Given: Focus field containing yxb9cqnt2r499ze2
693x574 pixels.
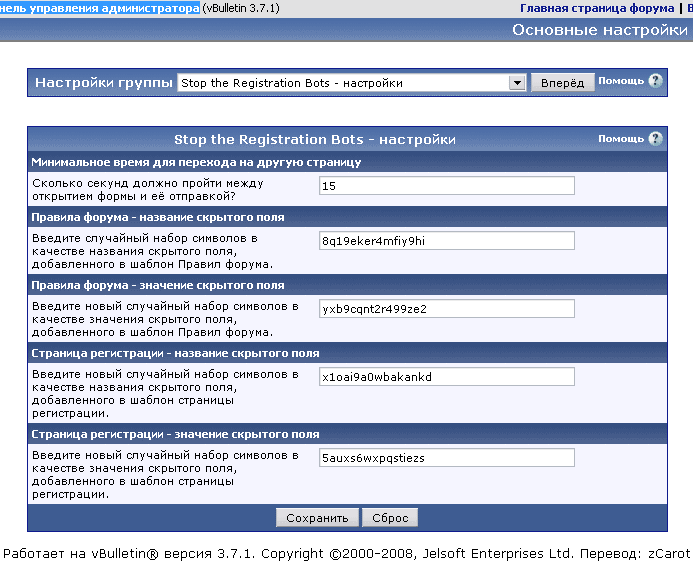Looking at the screenshot, I should pyautogui.click(x=447, y=308).
